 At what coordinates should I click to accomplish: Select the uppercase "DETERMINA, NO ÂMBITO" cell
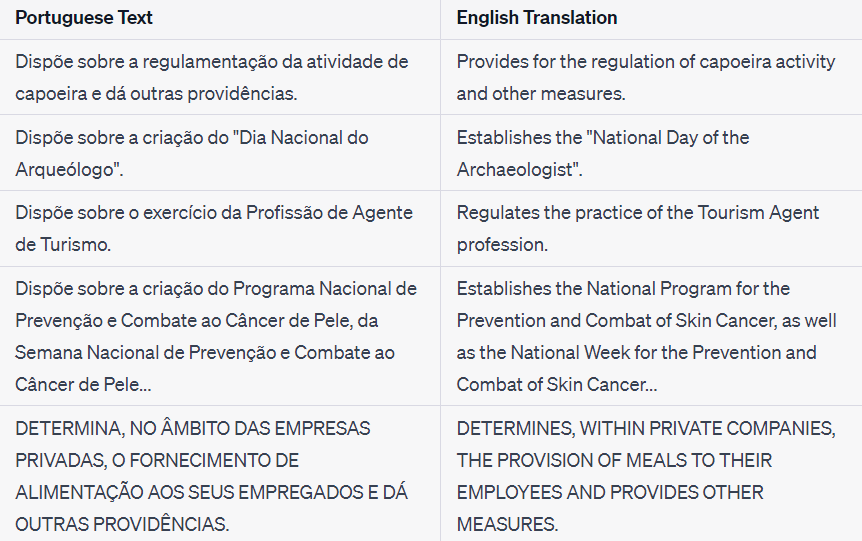(x=211, y=476)
